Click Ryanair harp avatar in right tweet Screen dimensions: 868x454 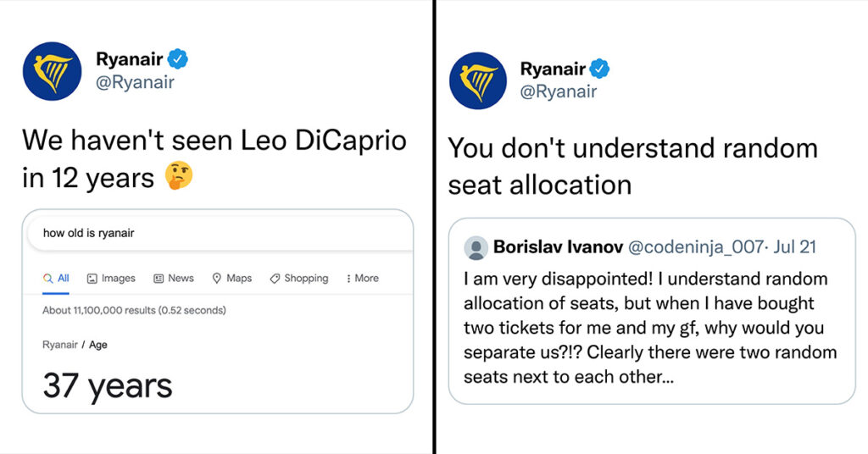point(478,80)
